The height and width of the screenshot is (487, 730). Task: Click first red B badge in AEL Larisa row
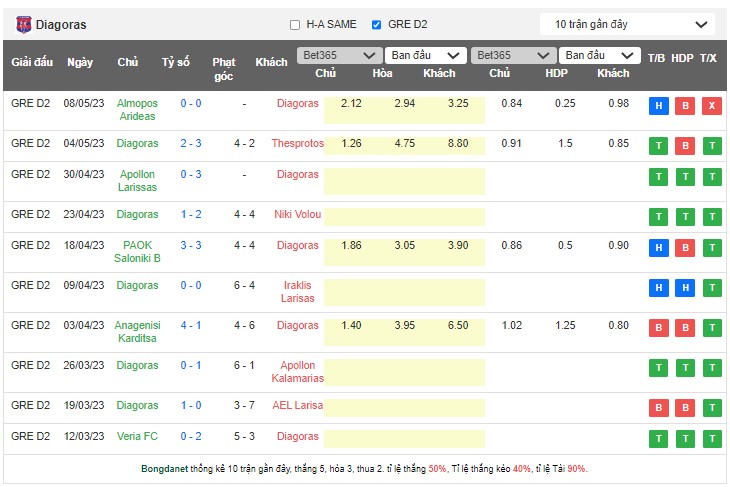pos(658,408)
